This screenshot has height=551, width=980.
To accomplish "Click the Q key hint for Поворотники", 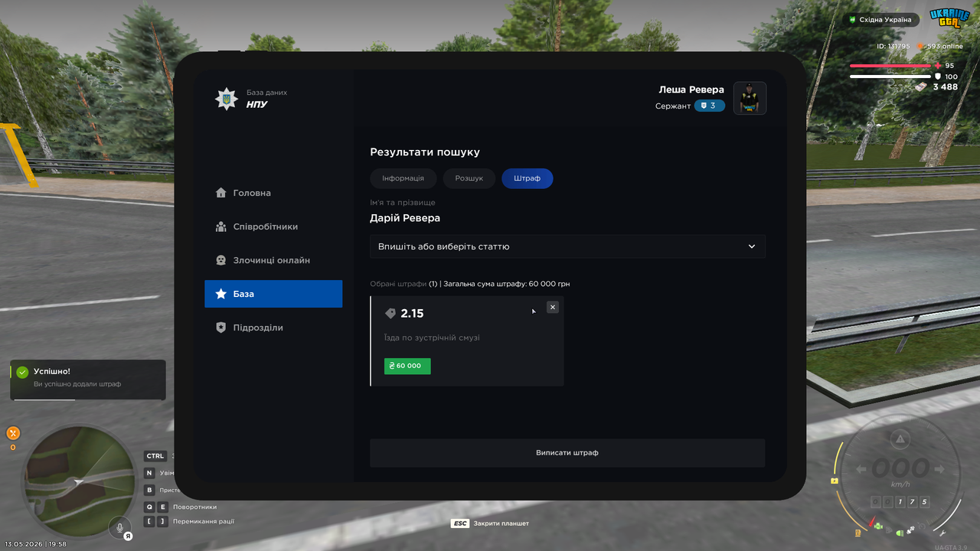I will pos(149,507).
